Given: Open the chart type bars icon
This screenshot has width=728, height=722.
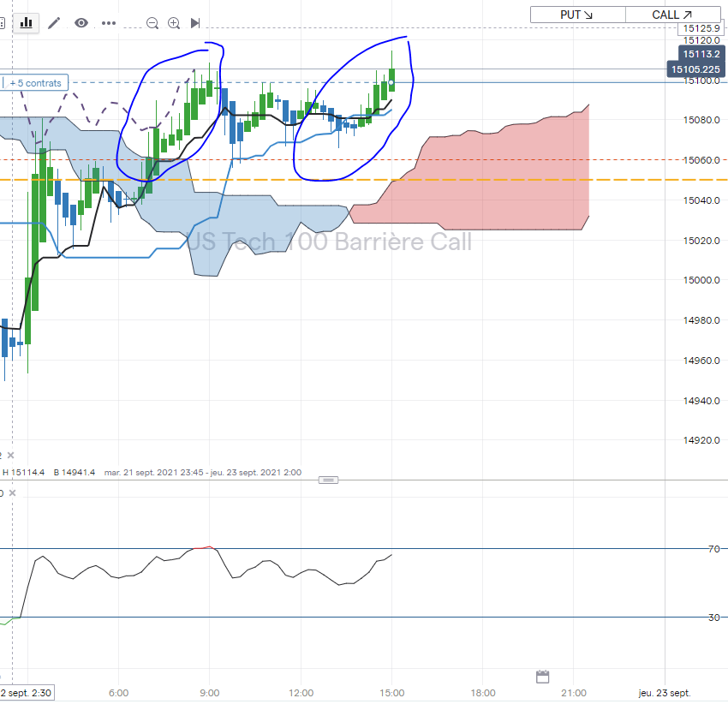Looking at the screenshot, I should [x=26, y=22].
